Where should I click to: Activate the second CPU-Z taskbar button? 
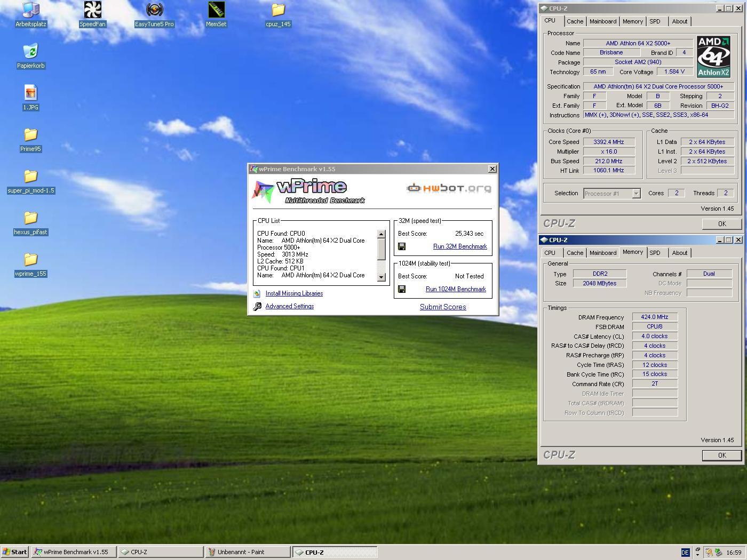click(335, 552)
